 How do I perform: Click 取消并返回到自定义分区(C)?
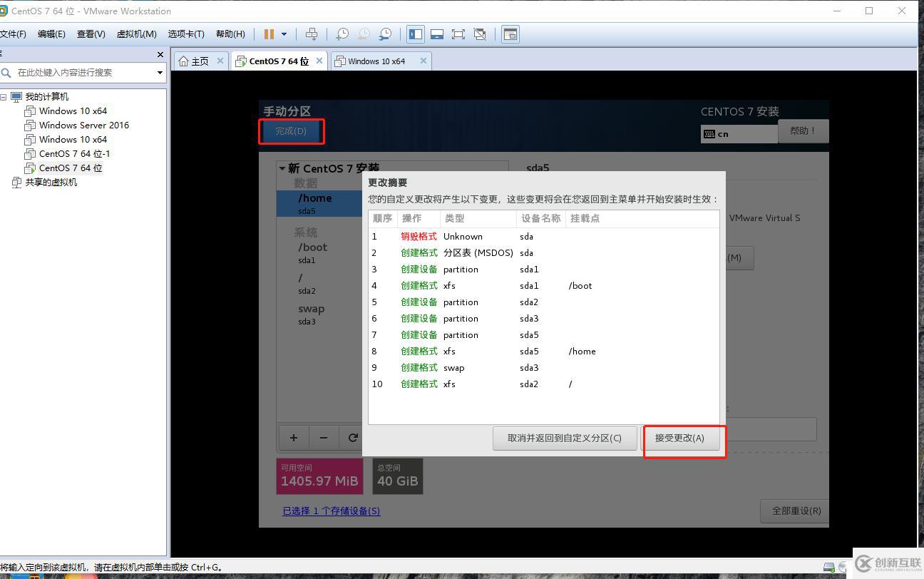565,438
